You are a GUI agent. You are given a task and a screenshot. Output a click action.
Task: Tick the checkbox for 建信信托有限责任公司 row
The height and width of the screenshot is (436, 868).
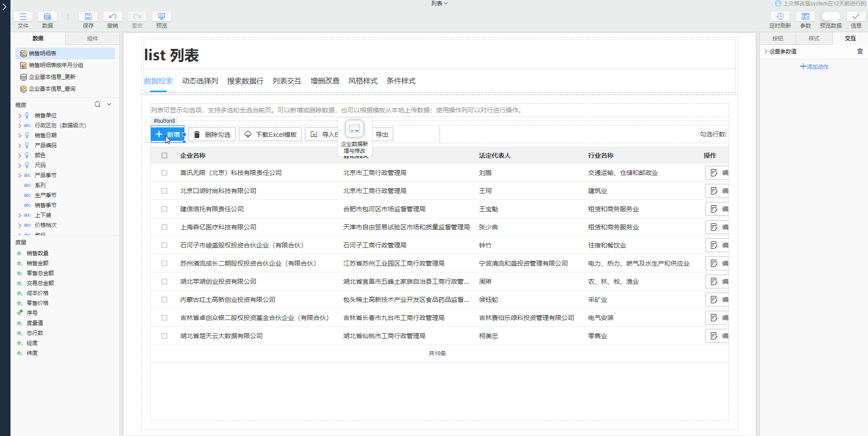(164, 209)
